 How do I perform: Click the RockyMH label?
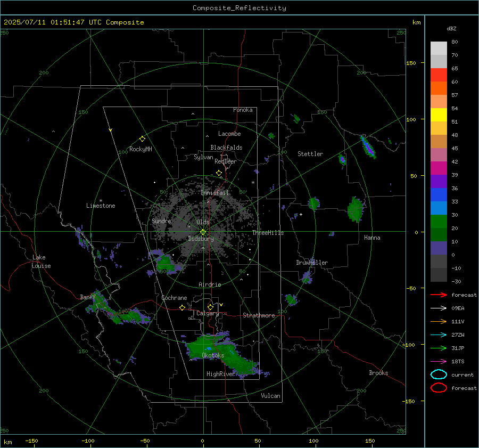pyautogui.click(x=141, y=149)
